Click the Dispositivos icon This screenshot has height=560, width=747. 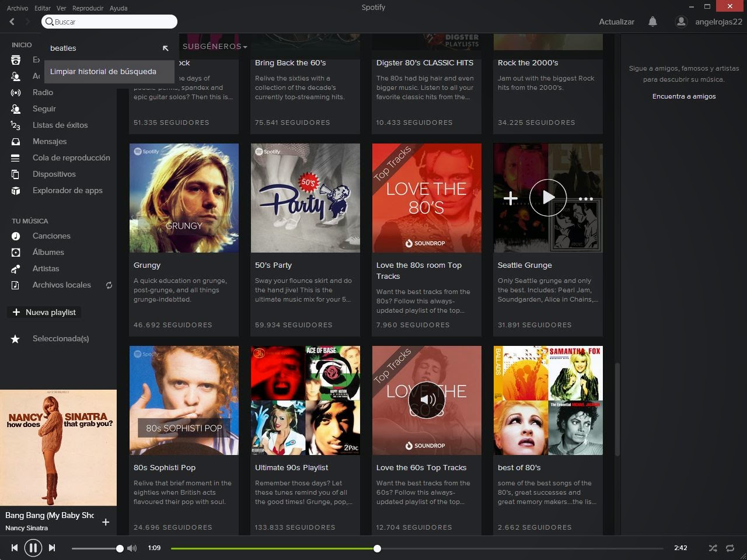point(16,174)
